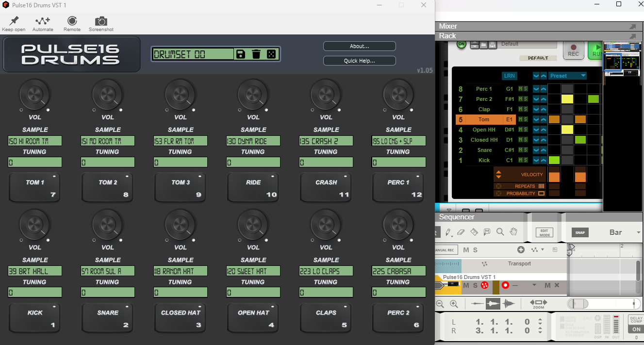The height and width of the screenshot is (345, 644).
Task: Open the Preset dropdown in the drum rack
Action: (567, 76)
